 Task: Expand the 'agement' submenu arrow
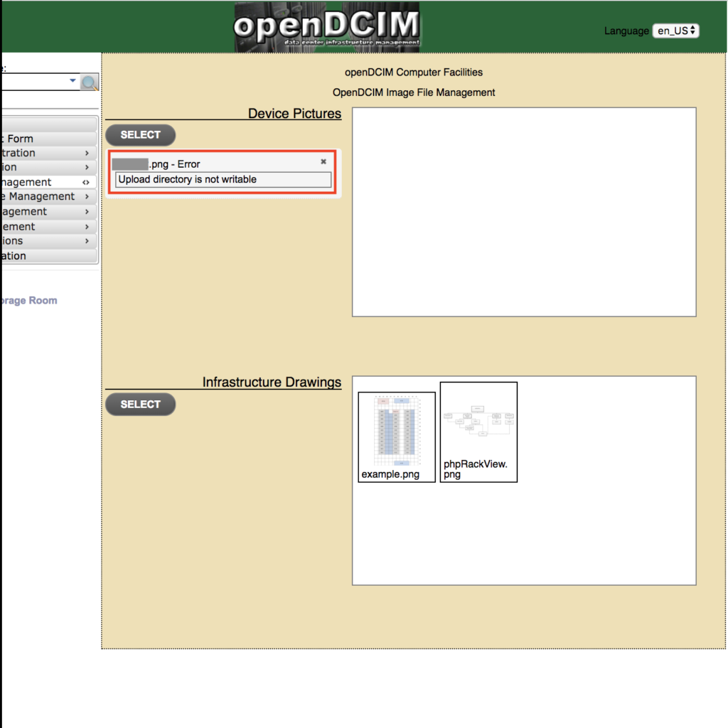87,212
